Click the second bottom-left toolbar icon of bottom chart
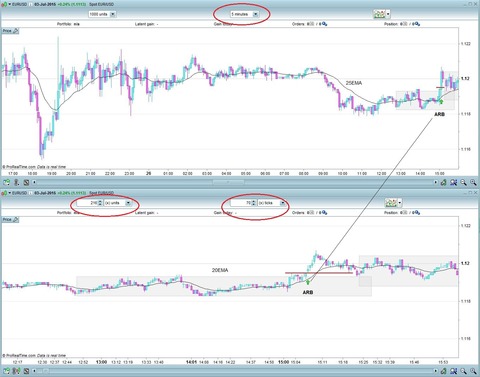Image resolution: width=480 pixels, height=377 pixels. [16, 371]
